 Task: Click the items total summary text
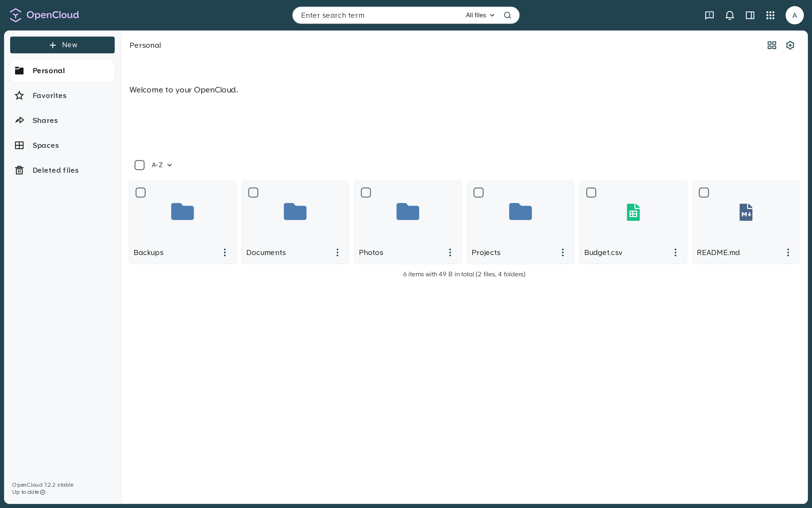tap(464, 274)
